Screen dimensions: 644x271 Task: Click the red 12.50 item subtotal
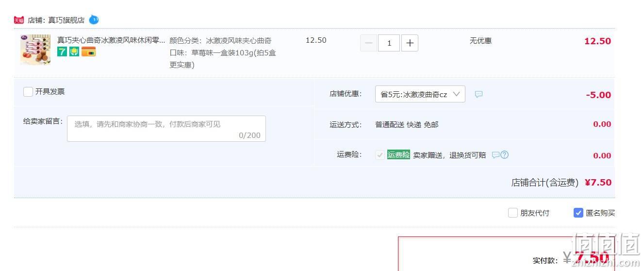[x=597, y=41]
